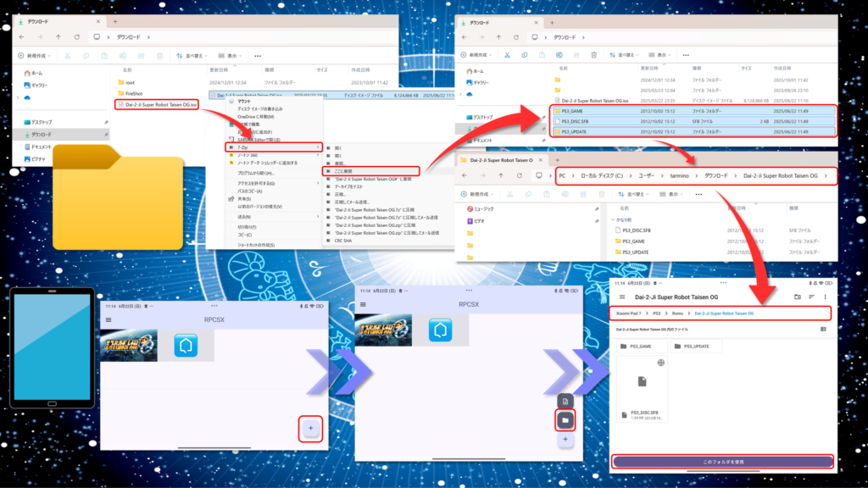This screenshot has width=868, height=488.
Task: Open the 並べ替え dropdown in the Downloads window listing PS3_GAME
Action: point(624,55)
